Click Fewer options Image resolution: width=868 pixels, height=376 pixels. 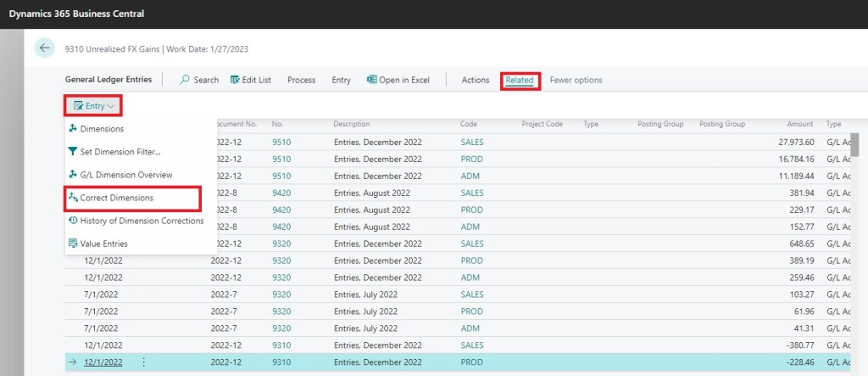576,80
